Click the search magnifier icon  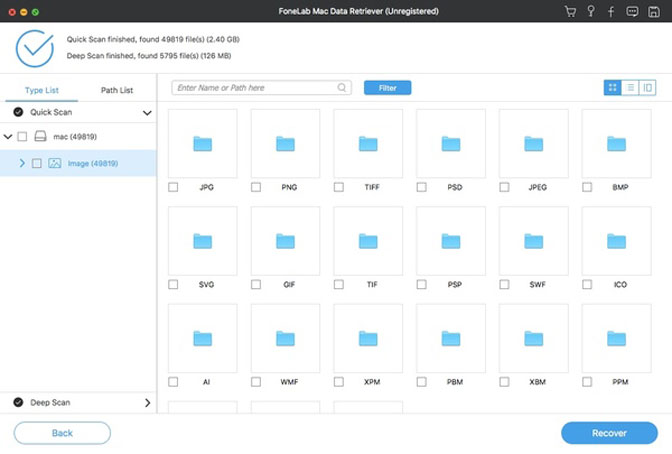pyautogui.click(x=342, y=87)
